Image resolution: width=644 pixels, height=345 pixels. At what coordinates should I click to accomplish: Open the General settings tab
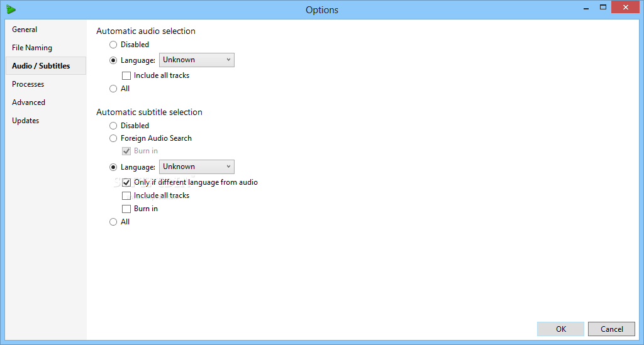pos(45,30)
